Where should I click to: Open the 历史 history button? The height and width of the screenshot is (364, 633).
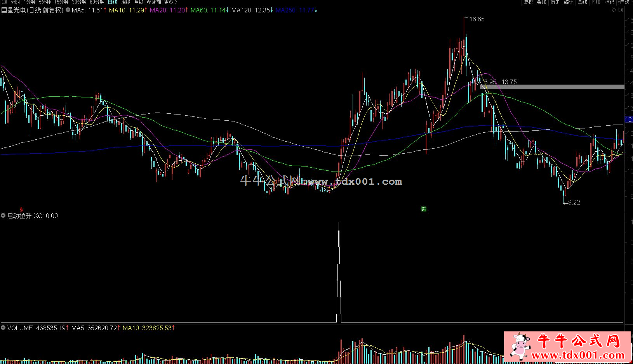tap(555, 2)
